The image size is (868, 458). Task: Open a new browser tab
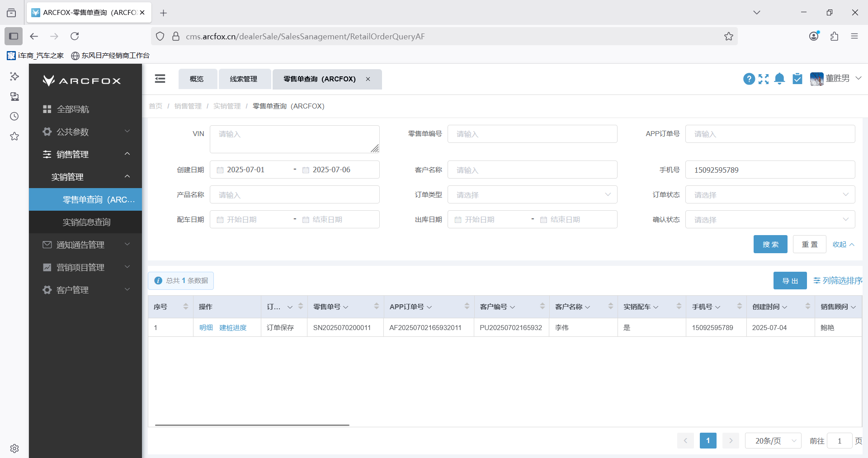(164, 13)
